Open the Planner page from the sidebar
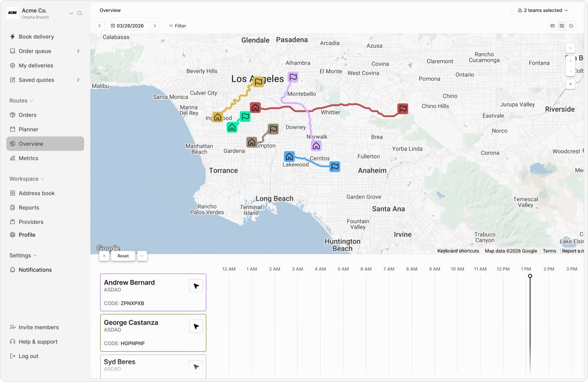Screen dimensions: 588x382 [29, 129]
